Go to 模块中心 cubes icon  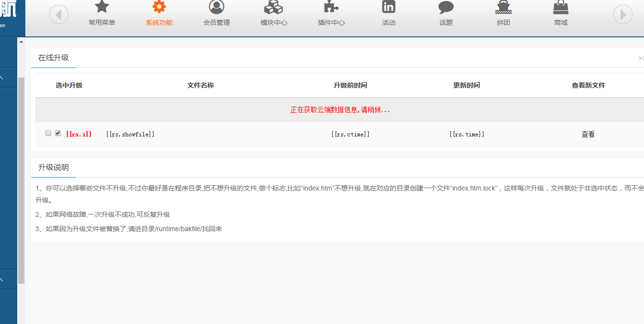click(x=273, y=7)
